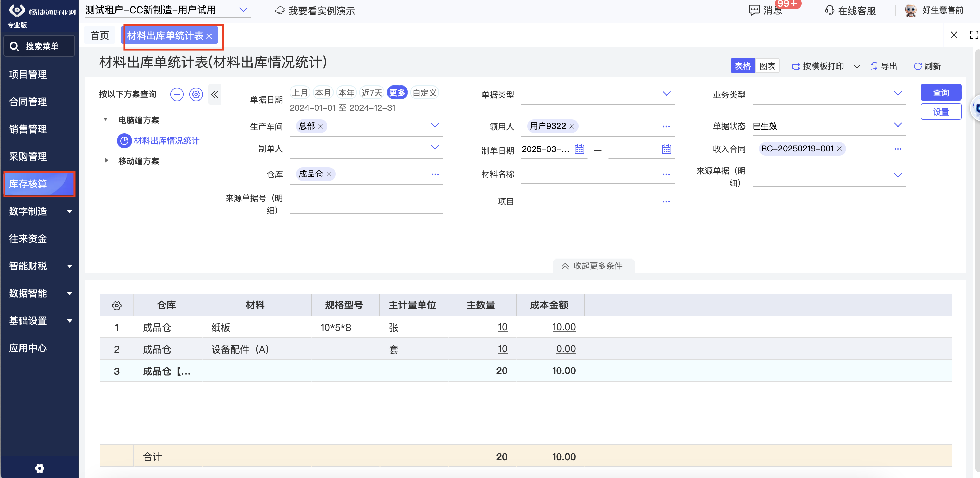The height and width of the screenshot is (478, 980).
Task: Switch view to 表格
Action: [742, 66]
